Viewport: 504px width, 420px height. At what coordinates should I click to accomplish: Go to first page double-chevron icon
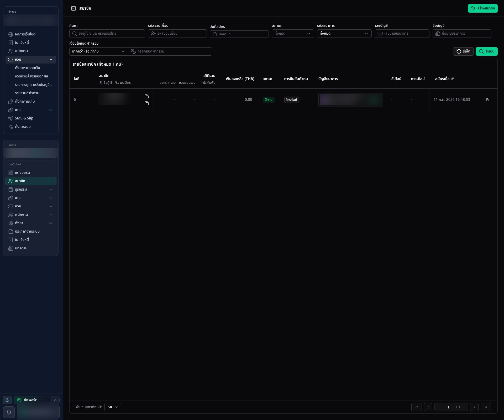tap(417, 407)
